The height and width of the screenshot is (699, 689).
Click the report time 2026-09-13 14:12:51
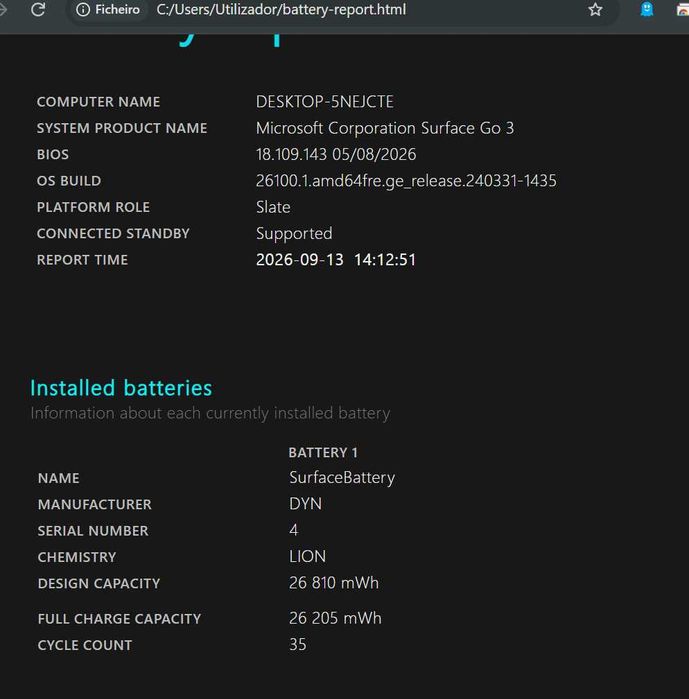coord(336,260)
